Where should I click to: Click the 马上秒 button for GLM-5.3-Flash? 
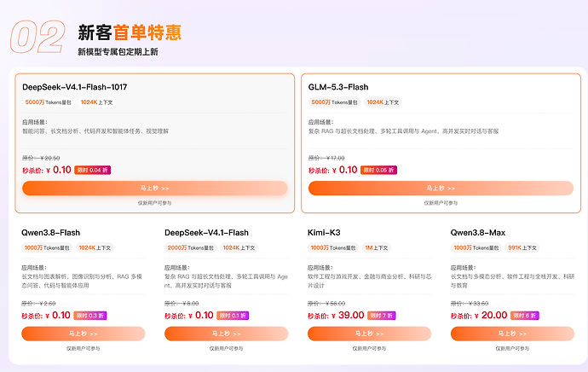click(441, 188)
